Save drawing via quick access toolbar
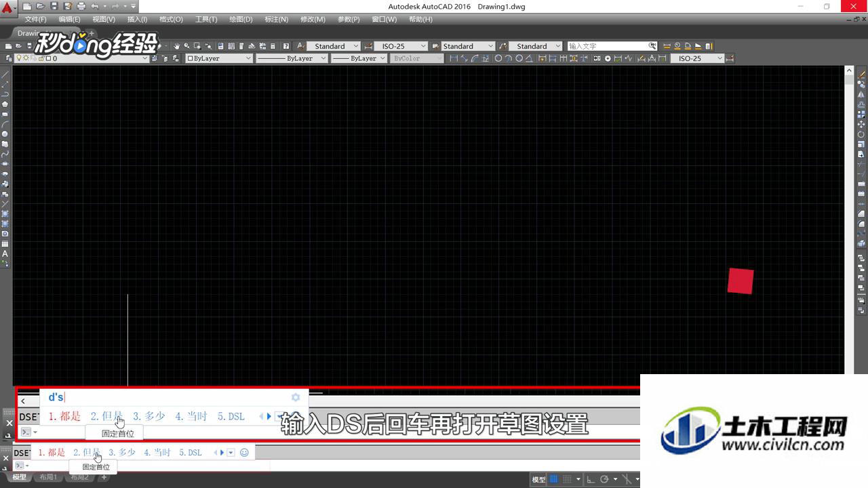This screenshot has width=868, height=488. 54,6
